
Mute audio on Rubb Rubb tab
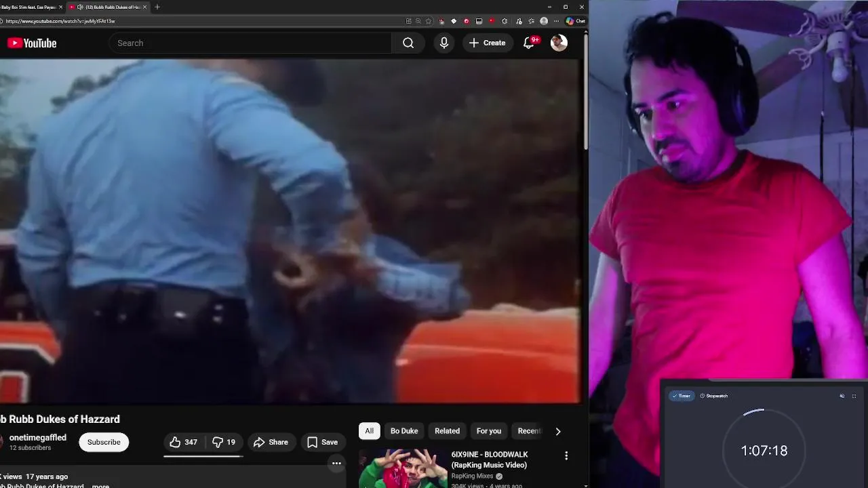pyautogui.click(x=80, y=7)
